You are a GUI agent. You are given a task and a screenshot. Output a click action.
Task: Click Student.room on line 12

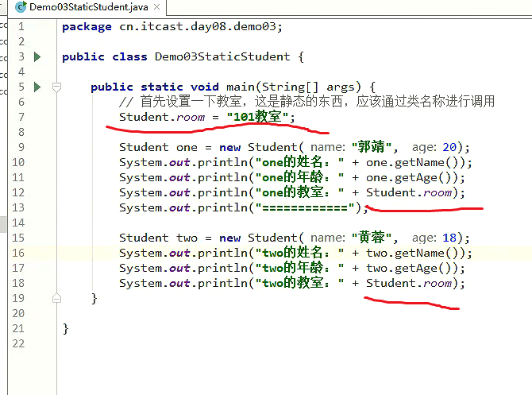pyautogui.click(x=409, y=192)
